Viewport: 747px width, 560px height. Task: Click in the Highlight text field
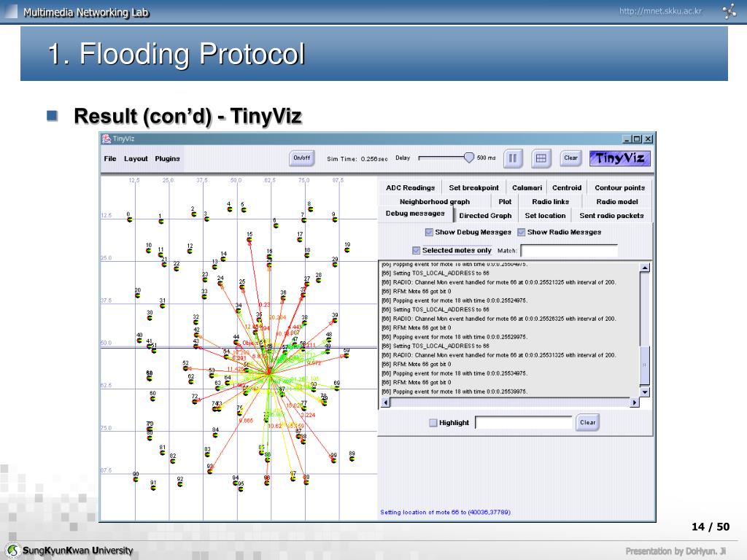tap(523, 422)
